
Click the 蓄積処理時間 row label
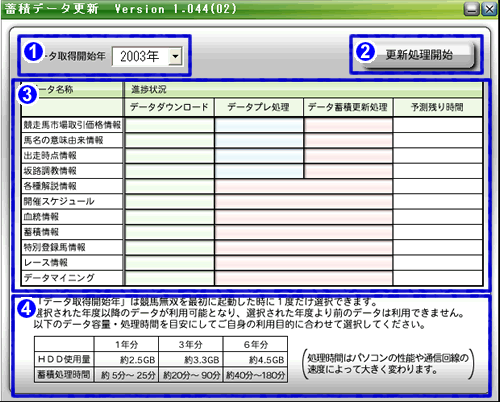(x=64, y=375)
